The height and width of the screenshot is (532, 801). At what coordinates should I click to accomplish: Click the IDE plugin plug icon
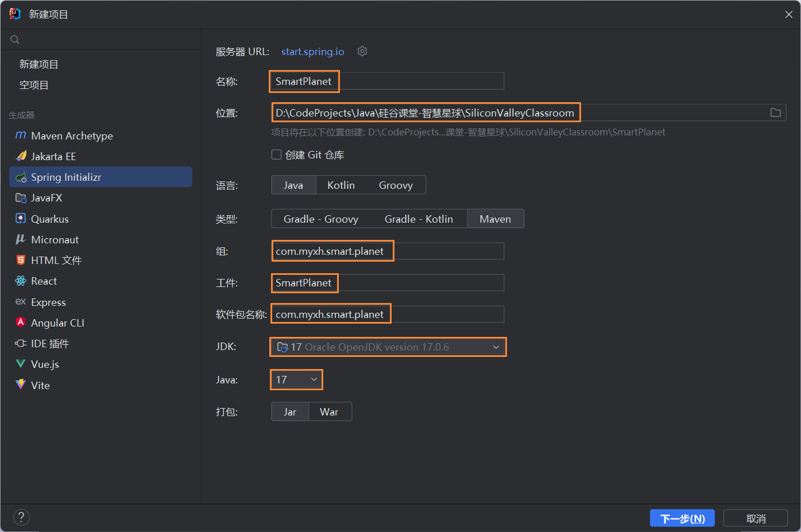coord(21,343)
